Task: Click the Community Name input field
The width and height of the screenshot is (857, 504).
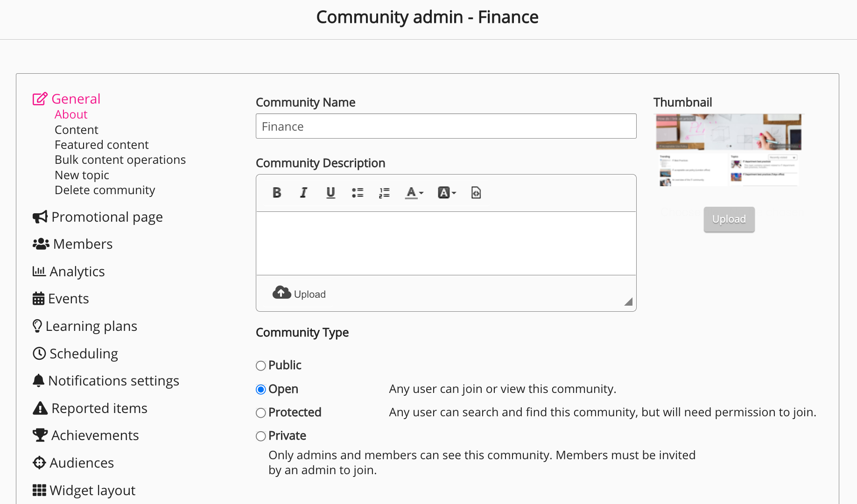Action: (446, 126)
